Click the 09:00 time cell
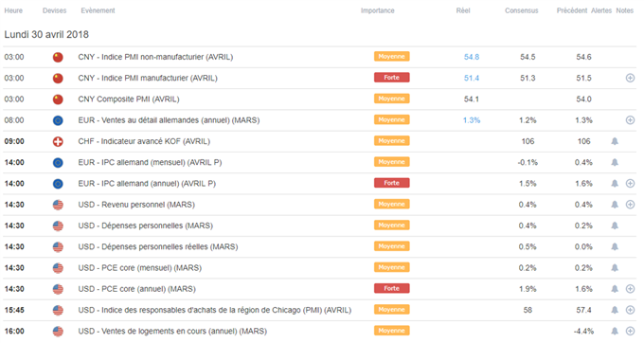This screenshot has width=644, height=343. (x=14, y=141)
